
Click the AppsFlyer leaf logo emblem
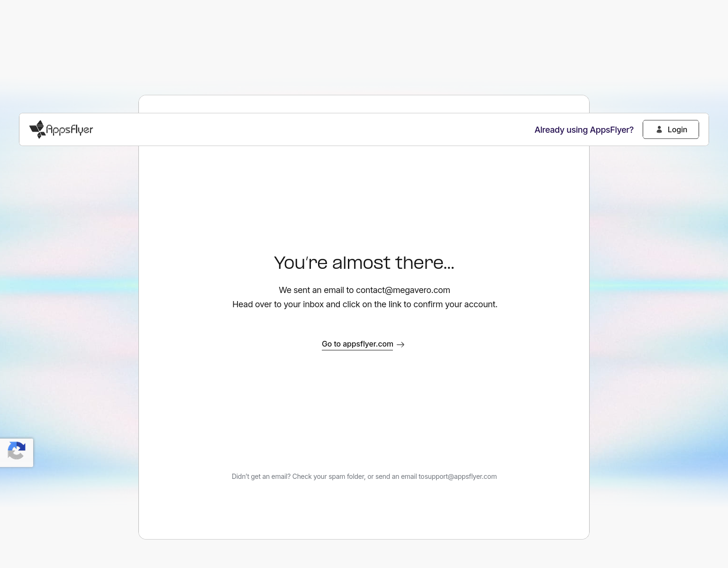[x=37, y=129]
